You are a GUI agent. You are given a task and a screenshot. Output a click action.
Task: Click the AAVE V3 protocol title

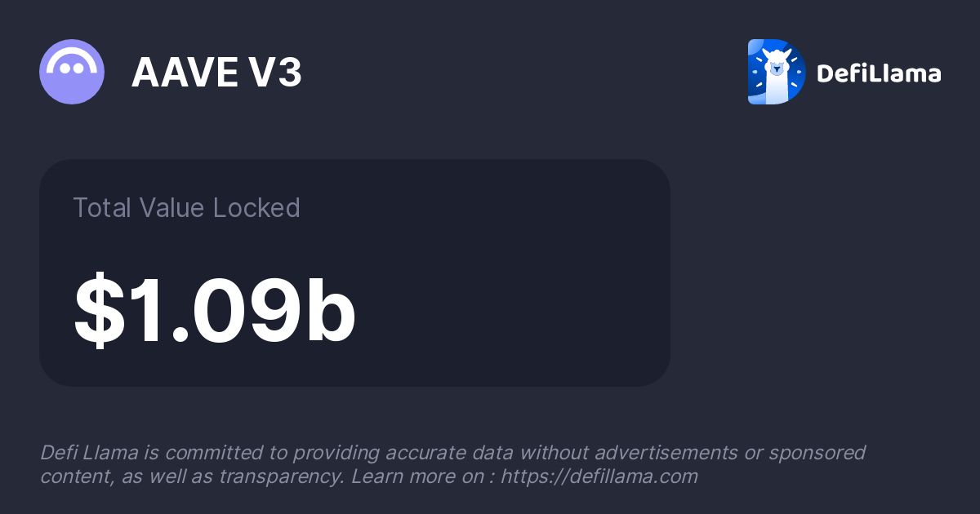pos(216,73)
